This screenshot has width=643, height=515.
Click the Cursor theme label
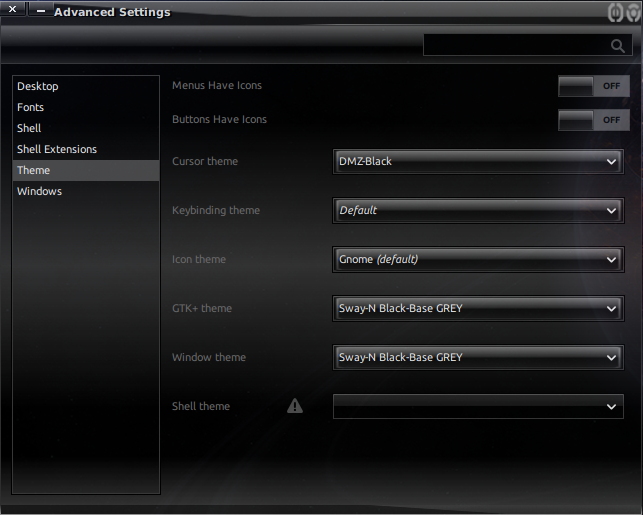point(205,161)
